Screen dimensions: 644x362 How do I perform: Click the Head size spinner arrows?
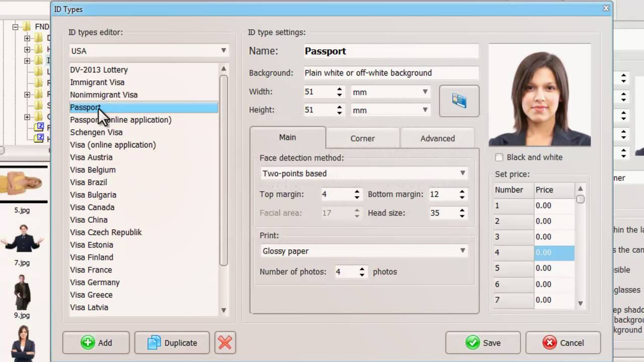[x=462, y=213]
